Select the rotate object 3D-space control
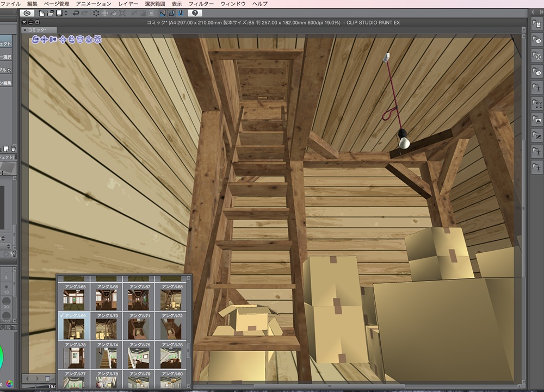Image resolution: width=544 pixels, height=392 pixels. point(89,40)
